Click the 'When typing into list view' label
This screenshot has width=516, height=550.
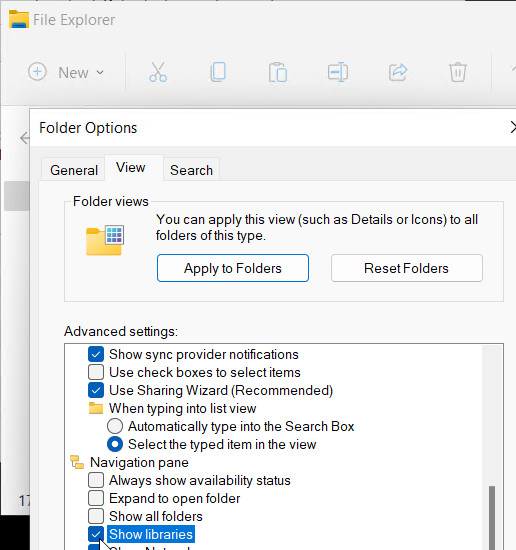(x=183, y=408)
